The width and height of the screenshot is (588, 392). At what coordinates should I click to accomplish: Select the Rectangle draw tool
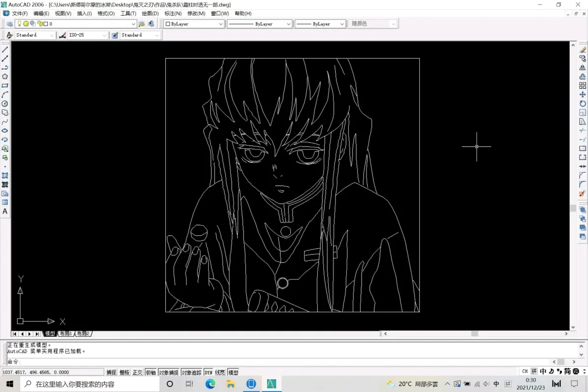(x=5, y=85)
